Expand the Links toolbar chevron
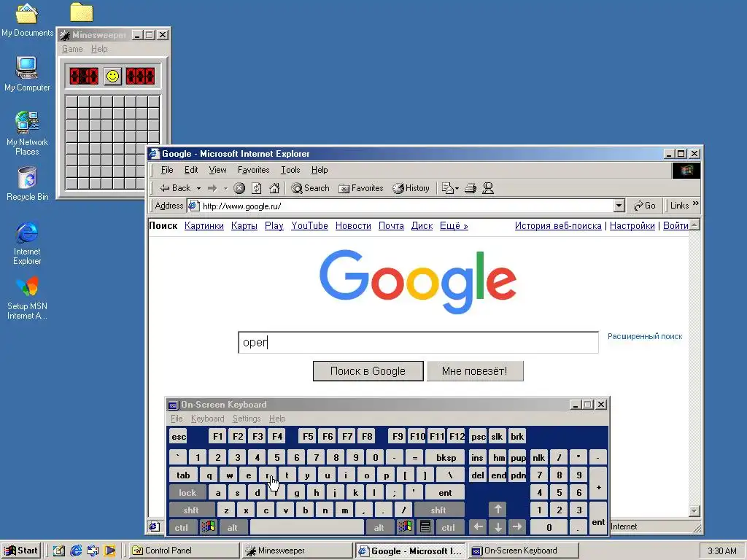Image resolution: width=747 pixels, height=560 pixels. pos(695,204)
